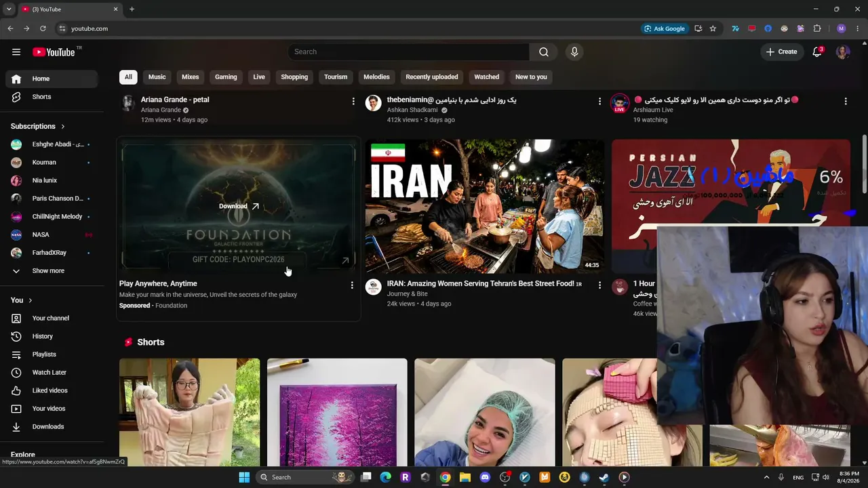Expand the You section header
This screenshot has width=868, height=488.
pyautogui.click(x=22, y=300)
